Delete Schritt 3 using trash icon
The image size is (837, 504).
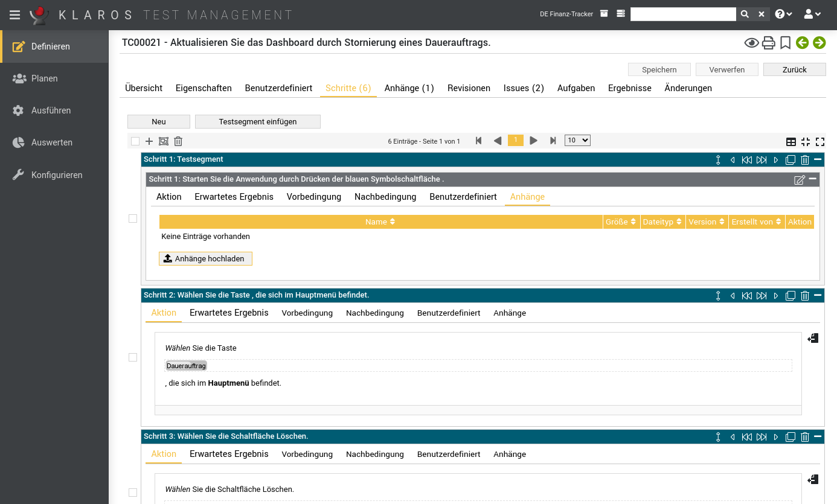(x=805, y=437)
